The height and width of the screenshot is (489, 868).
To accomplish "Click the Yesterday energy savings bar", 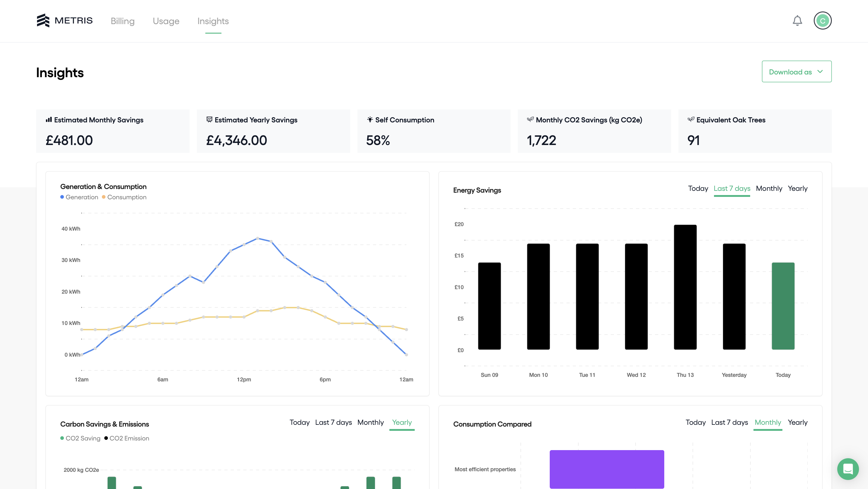I will point(734,296).
